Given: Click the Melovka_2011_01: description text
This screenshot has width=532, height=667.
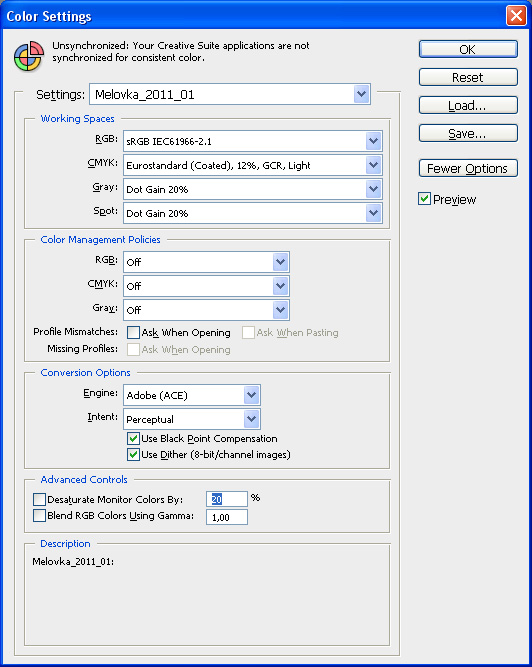Looking at the screenshot, I should click(x=73, y=562).
